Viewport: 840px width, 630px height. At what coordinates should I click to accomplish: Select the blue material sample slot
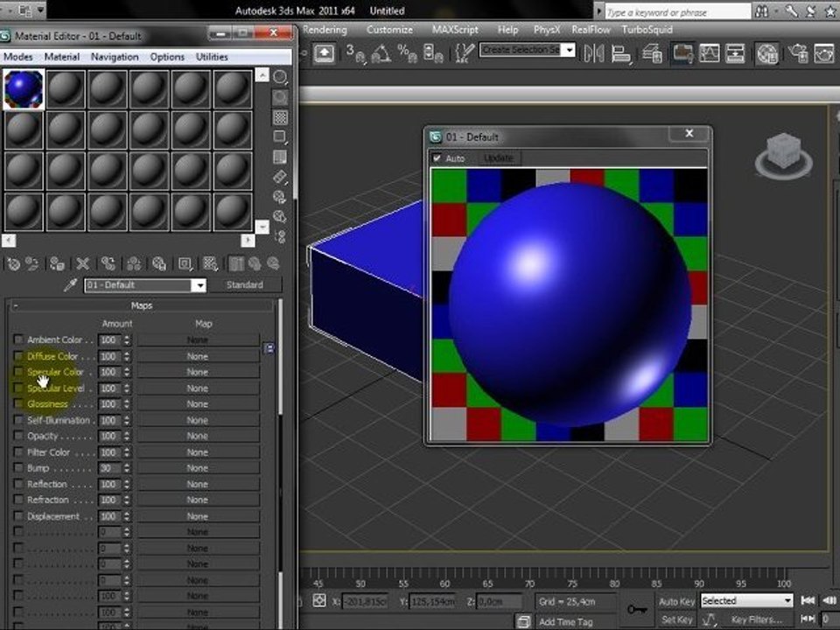(24, 89)
